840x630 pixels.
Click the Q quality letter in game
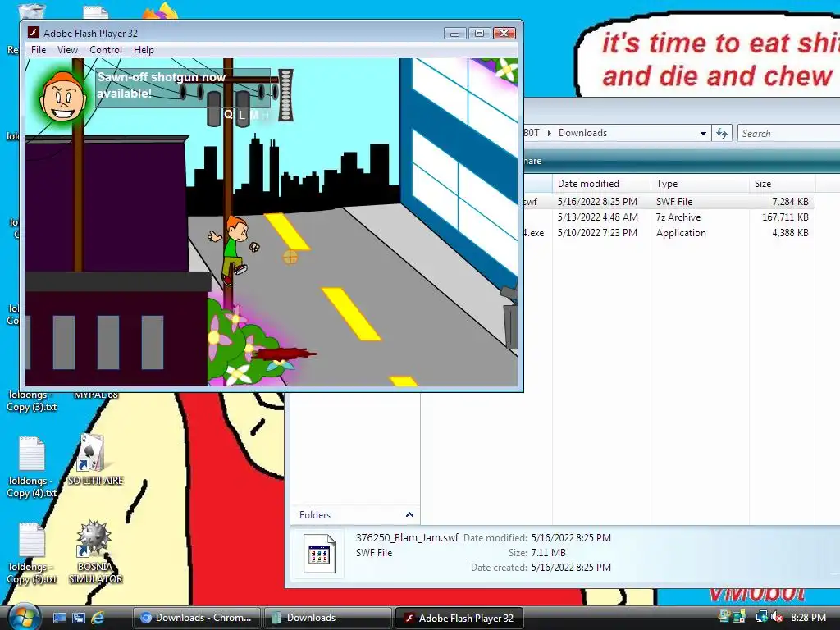pyautogui.click(x=228, y=114)
